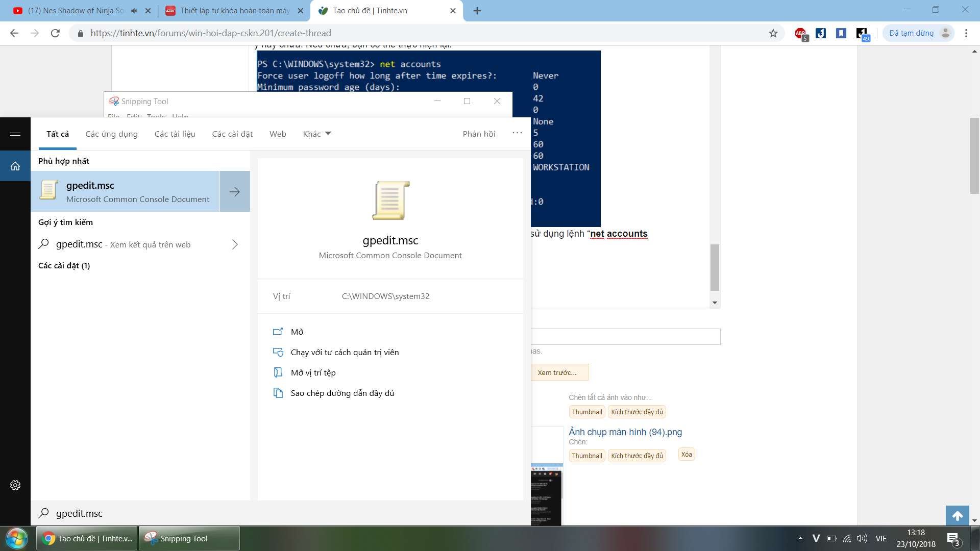Viewport: 980px width, 551px height.
Task: Open search settings gear icon
Action: pyautogui.click(x=15, y=485)
